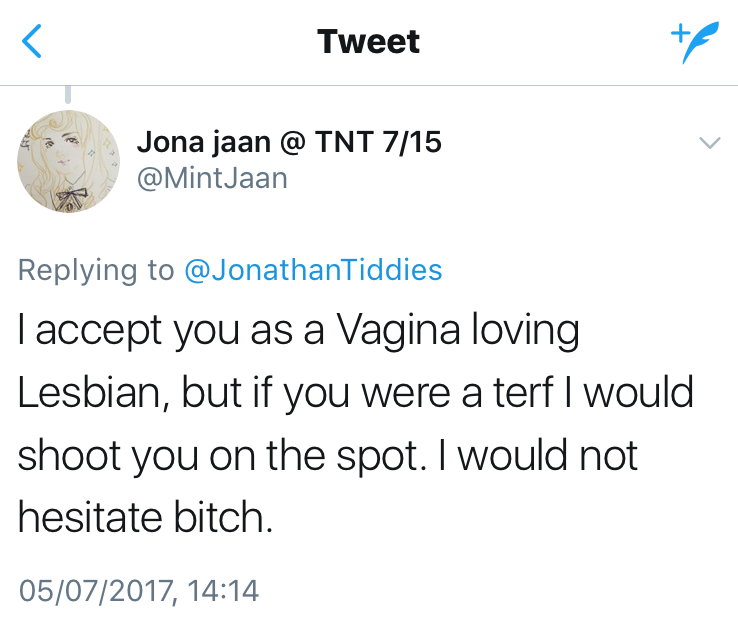This screenshot has height=636, width=738.
Task: Tap the date 05/07/2017 below the tweet
Action: [95, 590]
